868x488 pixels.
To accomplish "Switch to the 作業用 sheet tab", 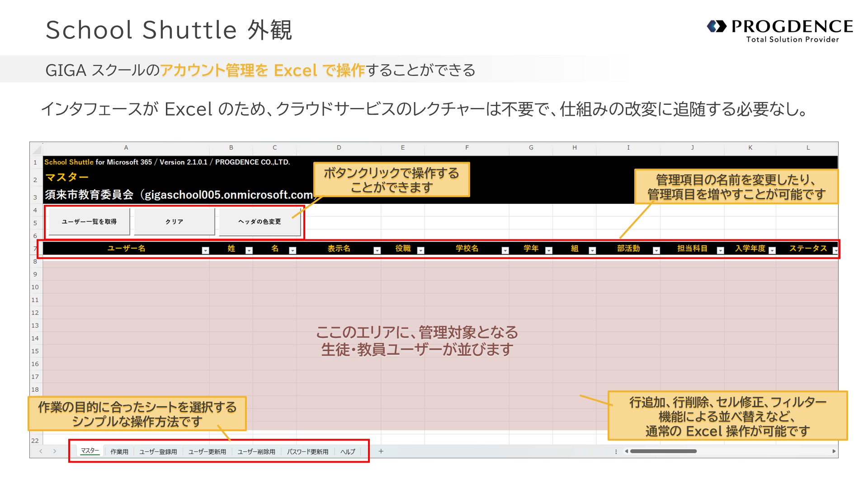I will tap(119, 451).
